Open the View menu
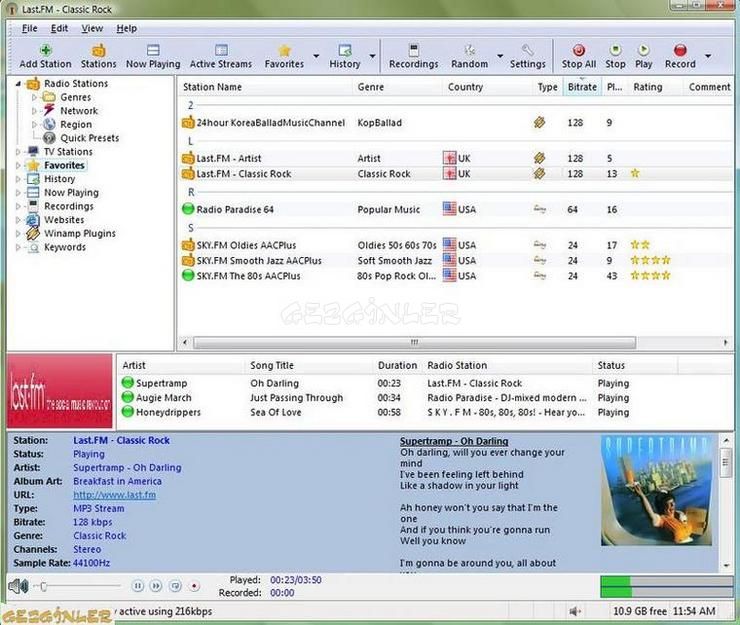The height and width of the screenshot is (625, 740). (x=92, y=28)
